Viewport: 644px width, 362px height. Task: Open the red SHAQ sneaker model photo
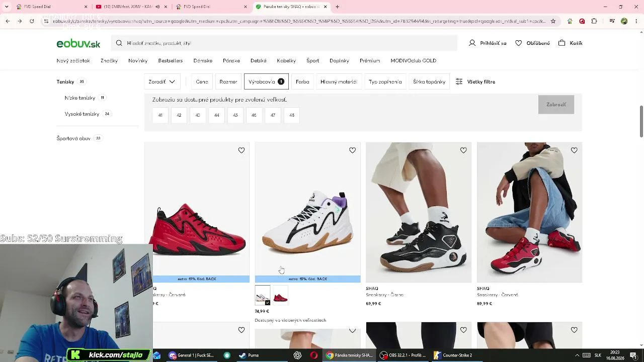(529, 212)
